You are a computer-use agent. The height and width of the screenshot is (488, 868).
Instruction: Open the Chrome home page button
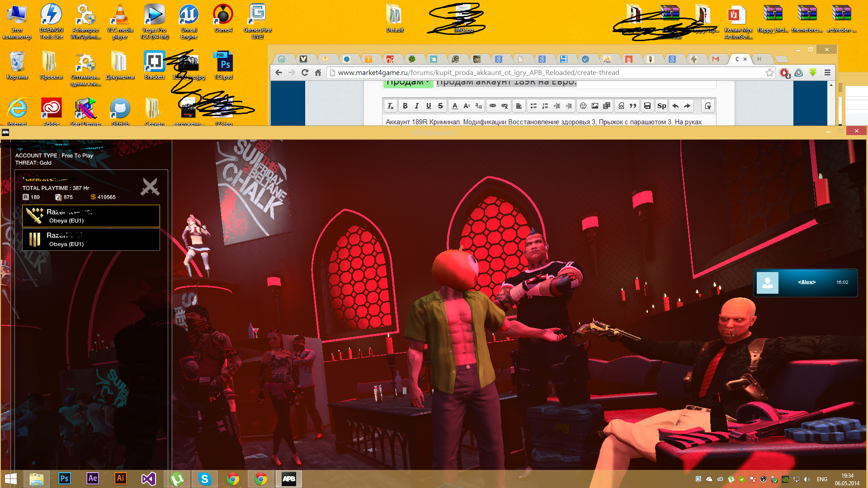pos(318,72)
